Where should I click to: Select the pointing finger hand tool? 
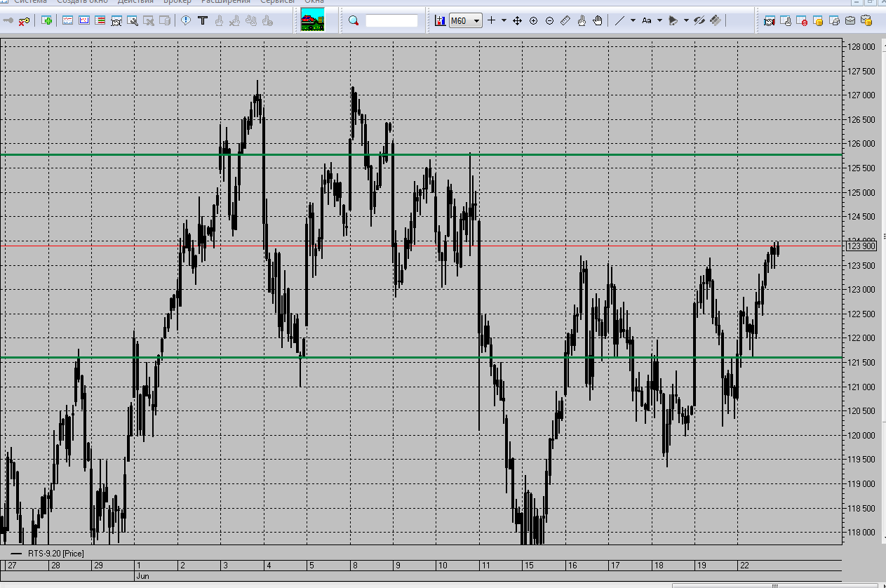[x=582, y=21]
